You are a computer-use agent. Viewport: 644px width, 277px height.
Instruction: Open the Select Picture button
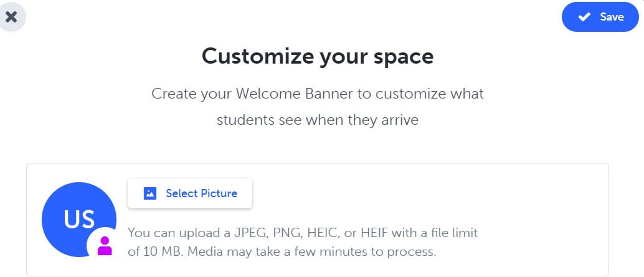pyautogui.click(x=190, y=193)
